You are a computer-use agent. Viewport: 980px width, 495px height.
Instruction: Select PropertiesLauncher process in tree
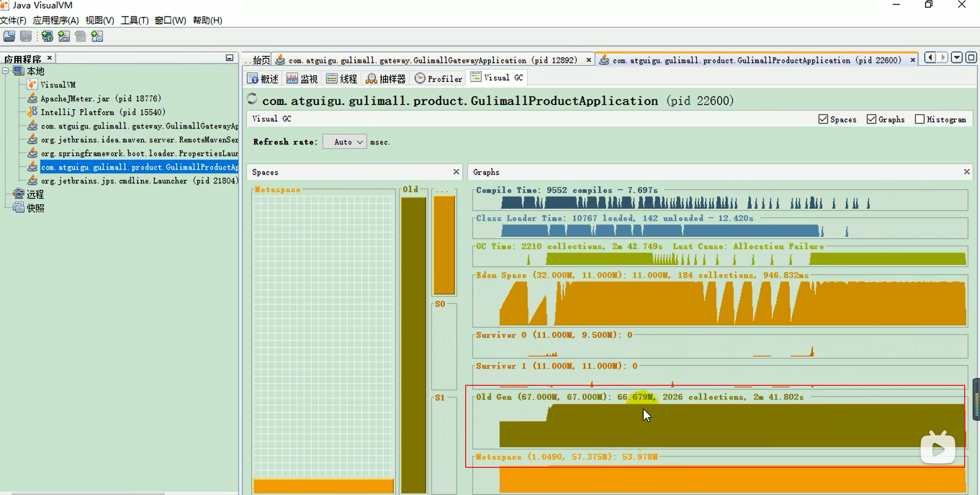(x=139, y=153)
